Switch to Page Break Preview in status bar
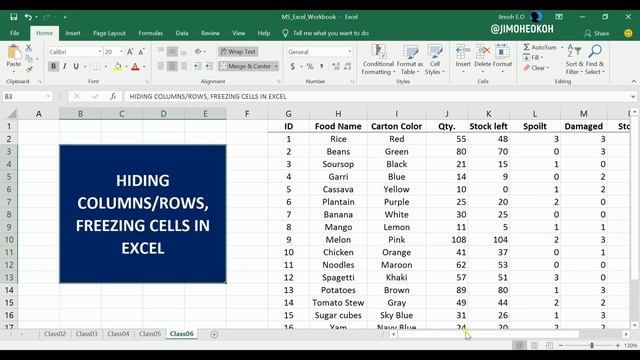640x360 pixels. click(x=549, y=346)
